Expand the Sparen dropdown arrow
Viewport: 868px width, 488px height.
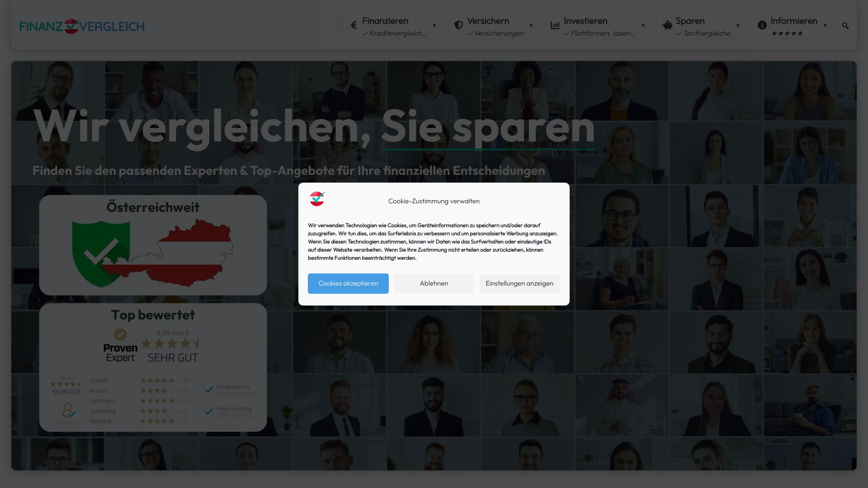coord(738,26)
